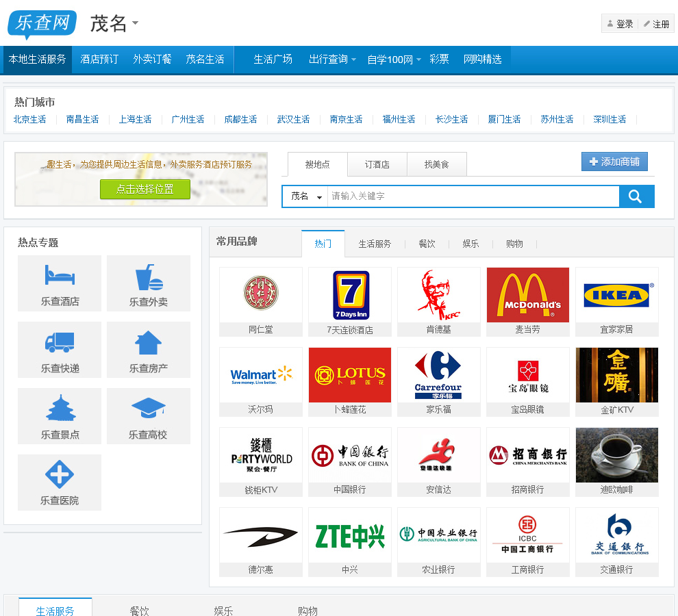Image resolution: width=678 pixels, height=616 pixels.
Task: Open the 乐查高校 graduation cap icon
Action: (149, 416)
